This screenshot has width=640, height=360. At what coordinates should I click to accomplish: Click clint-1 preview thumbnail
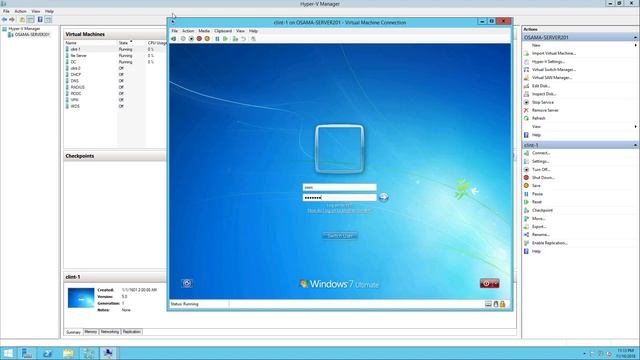[x=81, y=298]
